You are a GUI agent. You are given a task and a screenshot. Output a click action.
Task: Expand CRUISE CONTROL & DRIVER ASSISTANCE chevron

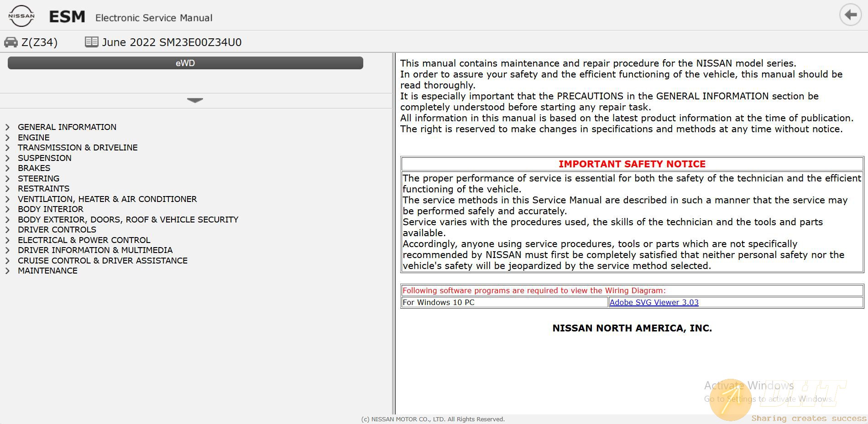click(x=7, y=261)
